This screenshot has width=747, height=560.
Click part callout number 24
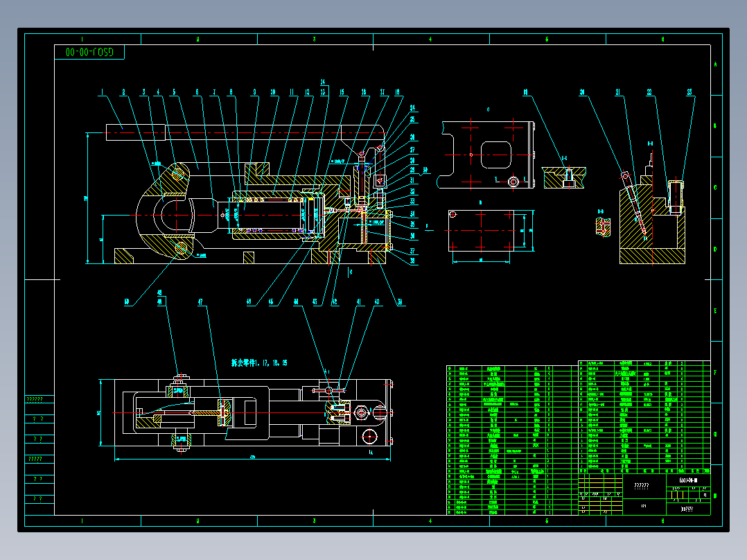coord(412,109)
